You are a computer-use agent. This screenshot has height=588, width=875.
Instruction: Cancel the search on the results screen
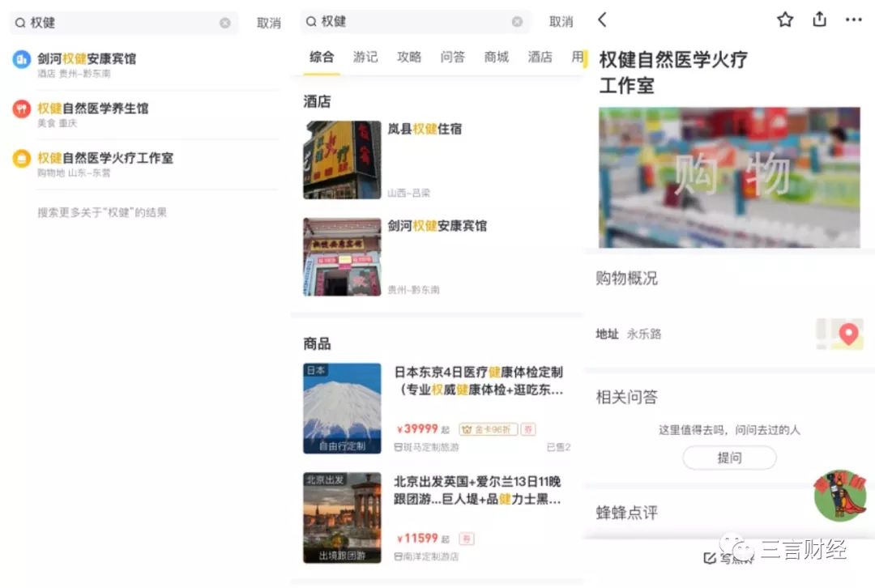point(561,22)
